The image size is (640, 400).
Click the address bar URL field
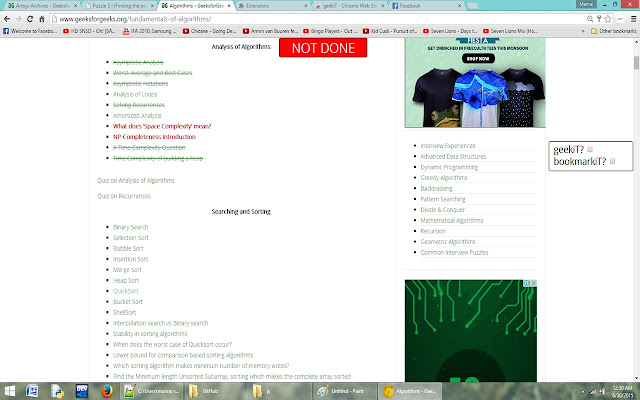point(318,19)
